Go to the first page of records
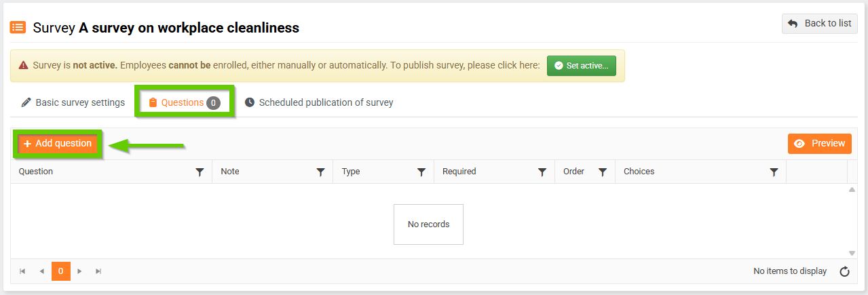This screenshot has width=868, height=295. [22, 271]
